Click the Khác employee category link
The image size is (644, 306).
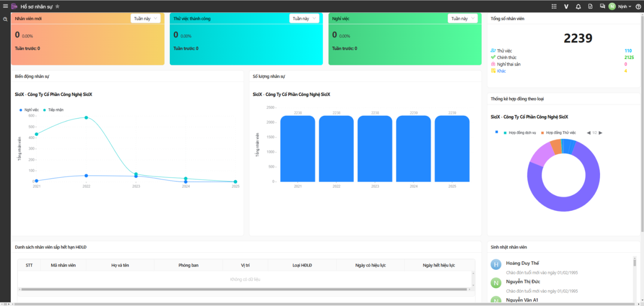click(501, 71)
